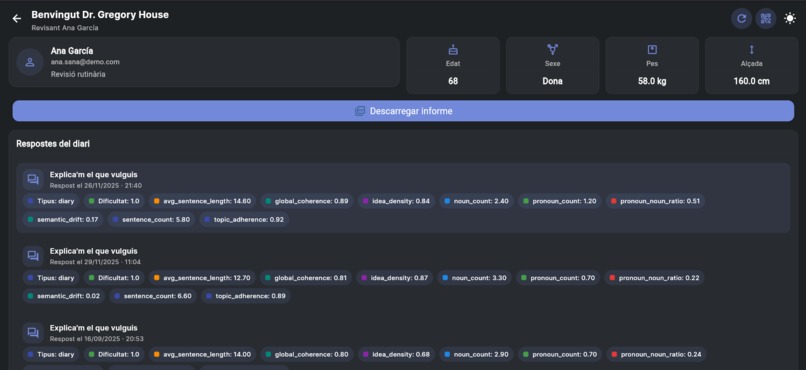Click chat icon of 29/11/2025 diary entry
The height and width of the screenshot is (370, 806).
coord(33,256)
